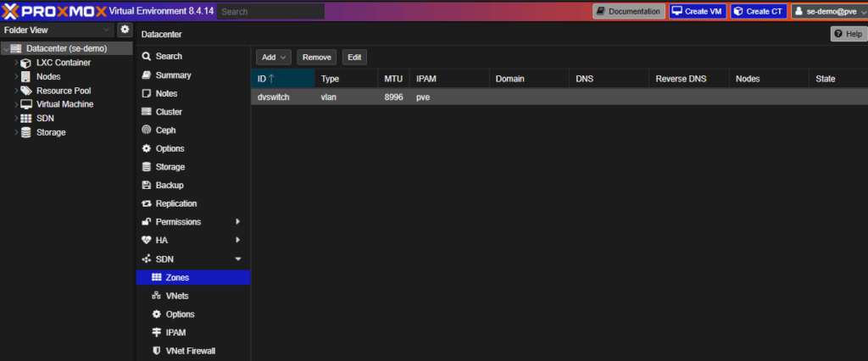Click the Permissions unlock icon

click(x=146, y=222)
